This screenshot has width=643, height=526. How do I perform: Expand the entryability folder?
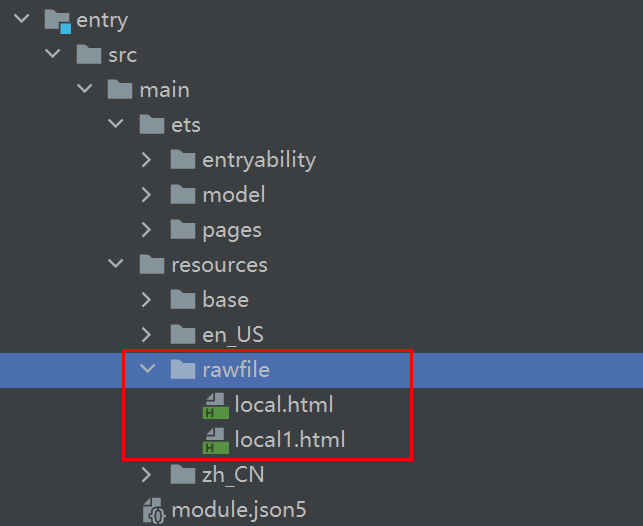click(147, 160)
